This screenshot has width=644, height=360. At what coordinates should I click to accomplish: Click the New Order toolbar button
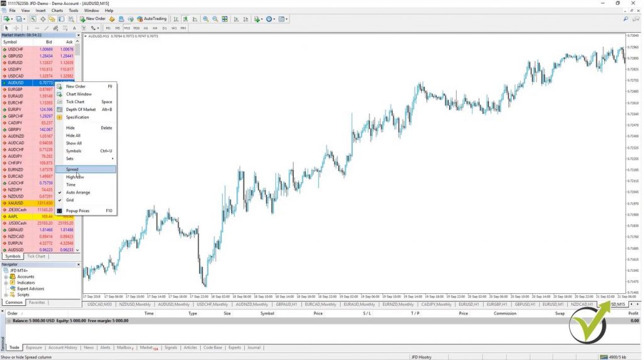(x=92, y=19)
